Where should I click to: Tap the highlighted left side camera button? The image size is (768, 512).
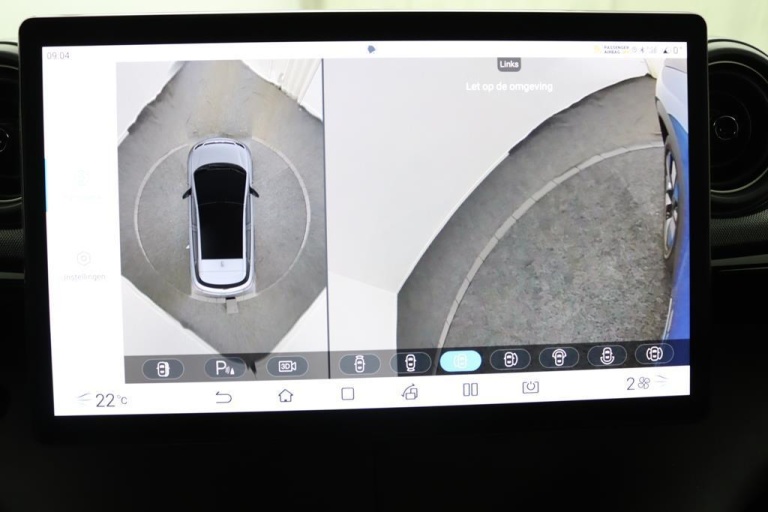[460, 361]
